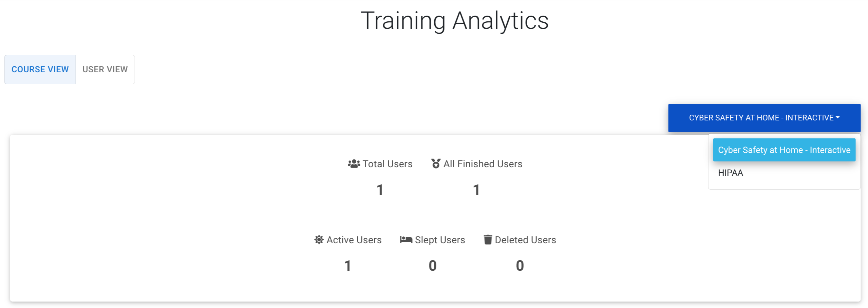Click the Active Users sun icon
Viewport: 868px width, 308px height.
tap(319, 239)
